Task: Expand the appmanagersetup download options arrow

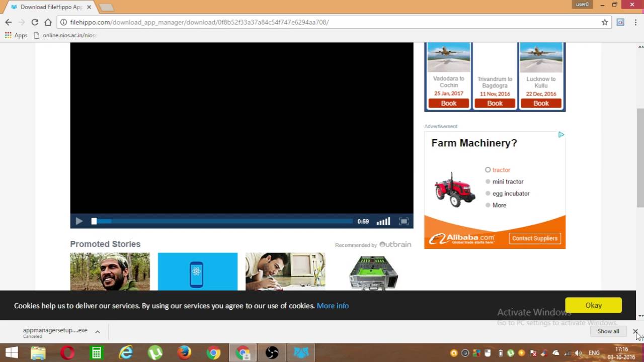Action: coord(98,332)
